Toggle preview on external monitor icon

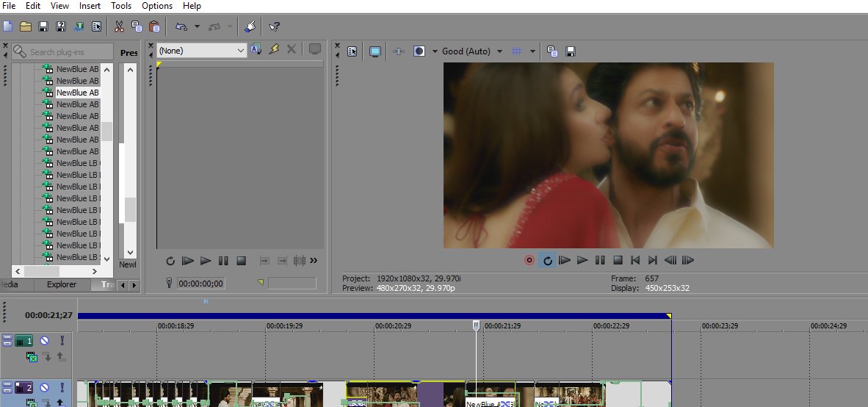[x=375, y=51]
